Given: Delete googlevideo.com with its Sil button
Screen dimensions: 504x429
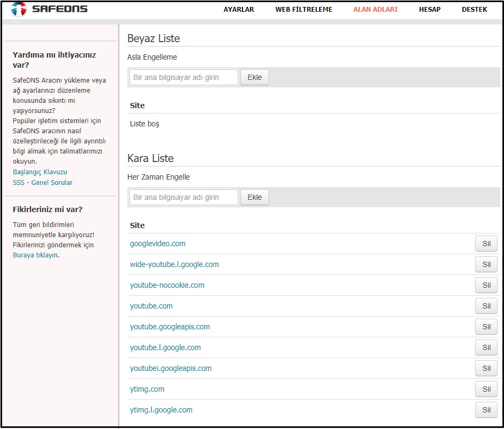Looking at the screenshot, I should pos(486,244).
